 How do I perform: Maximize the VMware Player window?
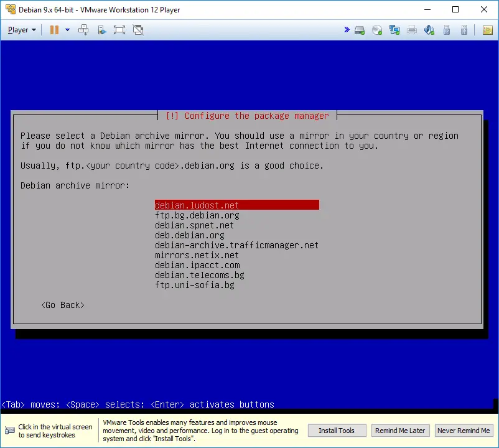click(x=455, y=9)
